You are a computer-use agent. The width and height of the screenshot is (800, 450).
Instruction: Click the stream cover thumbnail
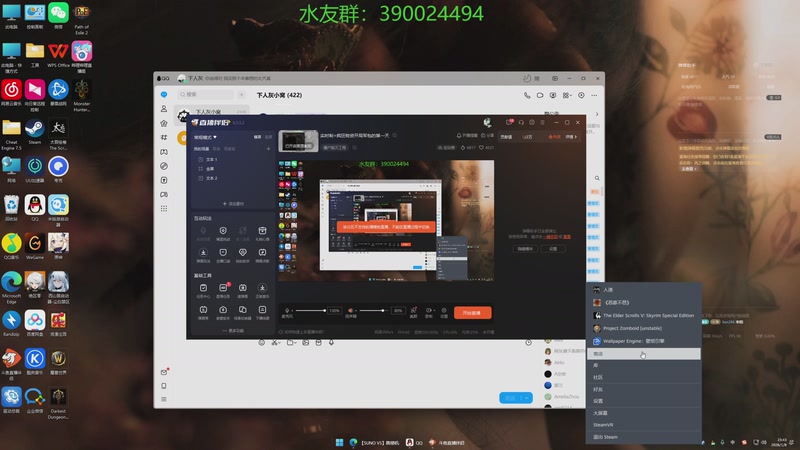pos(298,141)
